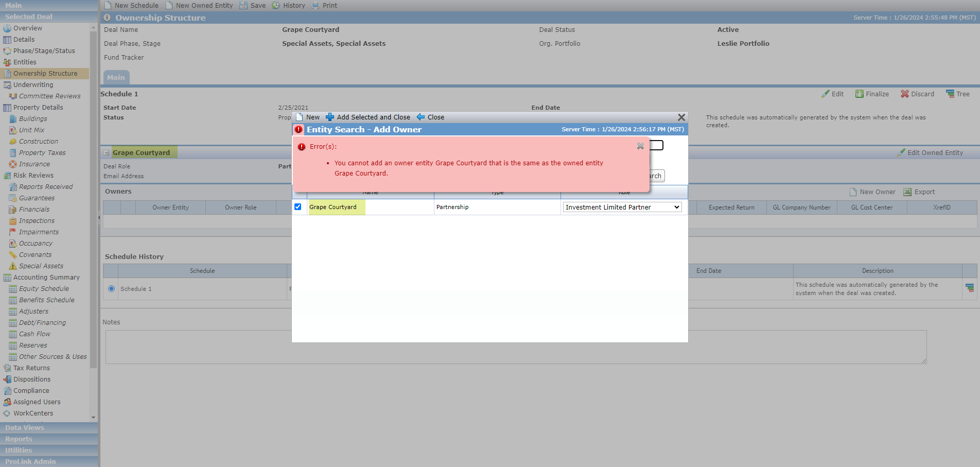Click New in the Entity Search dialog

[x=308, y=117]
